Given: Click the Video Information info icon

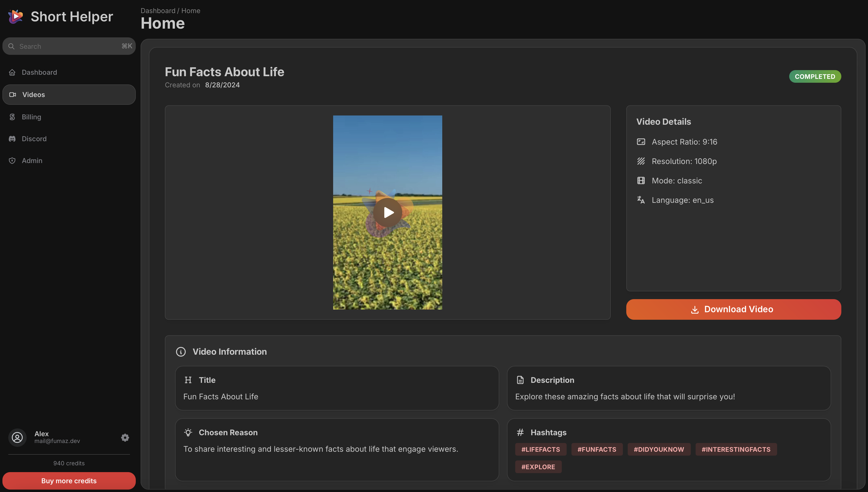Looking at the screenshot, I should pyautogui.click(x=181, y=352).
